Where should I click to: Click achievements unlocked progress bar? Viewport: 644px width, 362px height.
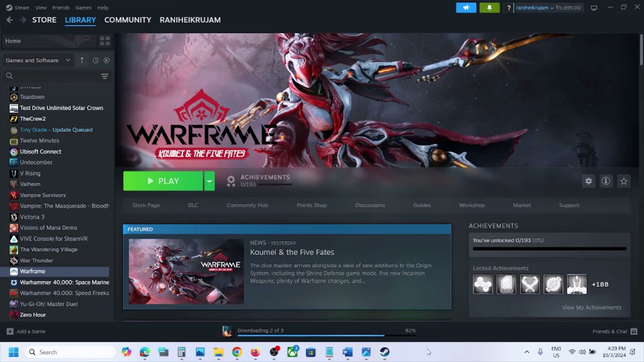click(x=549, y=248)
